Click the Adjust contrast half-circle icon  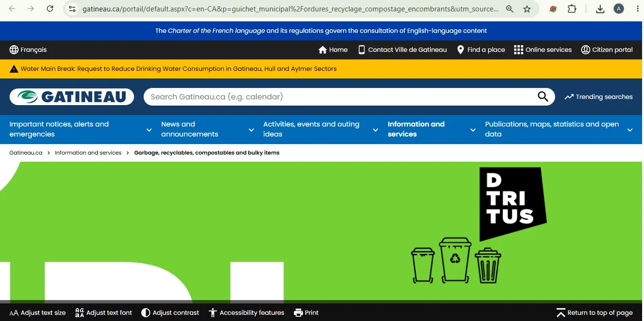tap(146, 313)
